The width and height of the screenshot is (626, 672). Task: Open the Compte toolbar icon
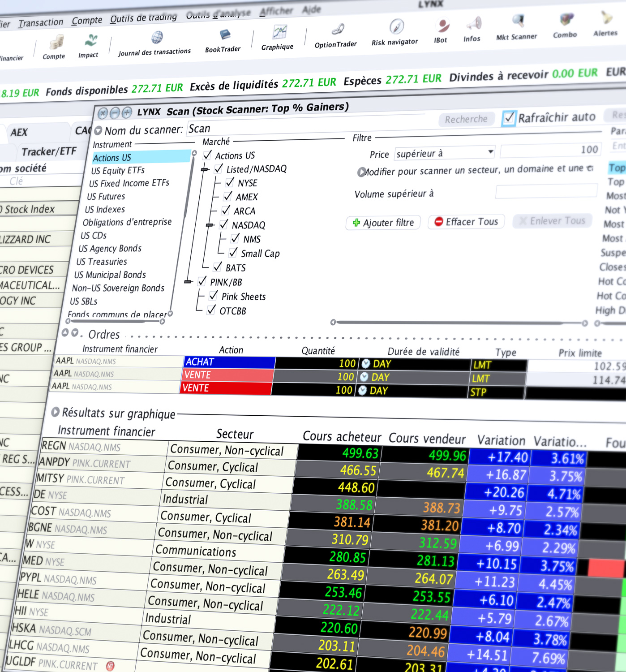pyautogui.click(x=56, y=43)
